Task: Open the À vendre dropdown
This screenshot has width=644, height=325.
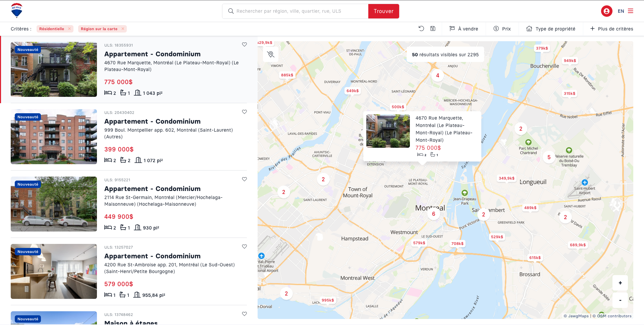Action: (464, 29)
